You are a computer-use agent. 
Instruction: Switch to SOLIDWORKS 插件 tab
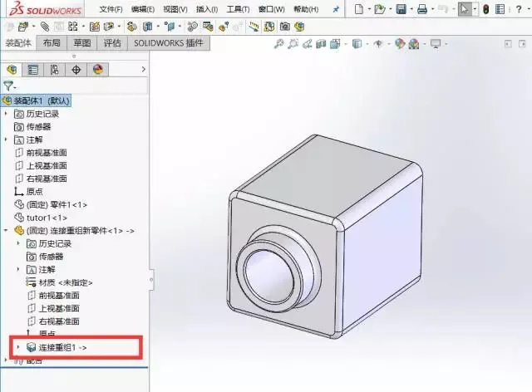[168, 43]
